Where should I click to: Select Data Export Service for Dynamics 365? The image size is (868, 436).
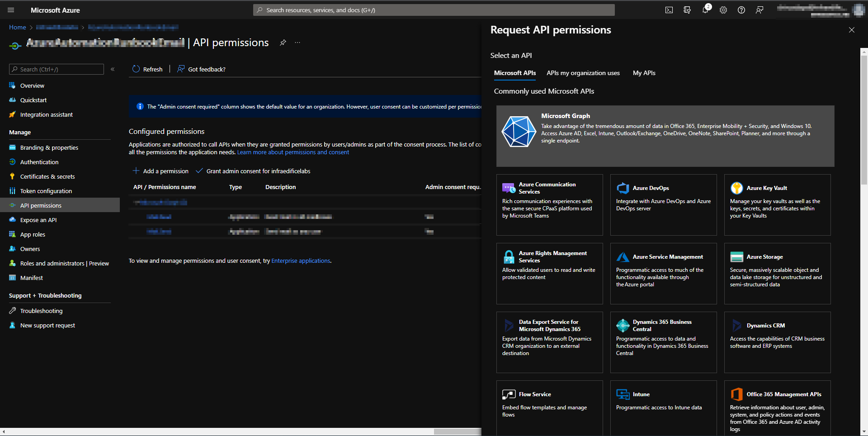click(550, 342)
